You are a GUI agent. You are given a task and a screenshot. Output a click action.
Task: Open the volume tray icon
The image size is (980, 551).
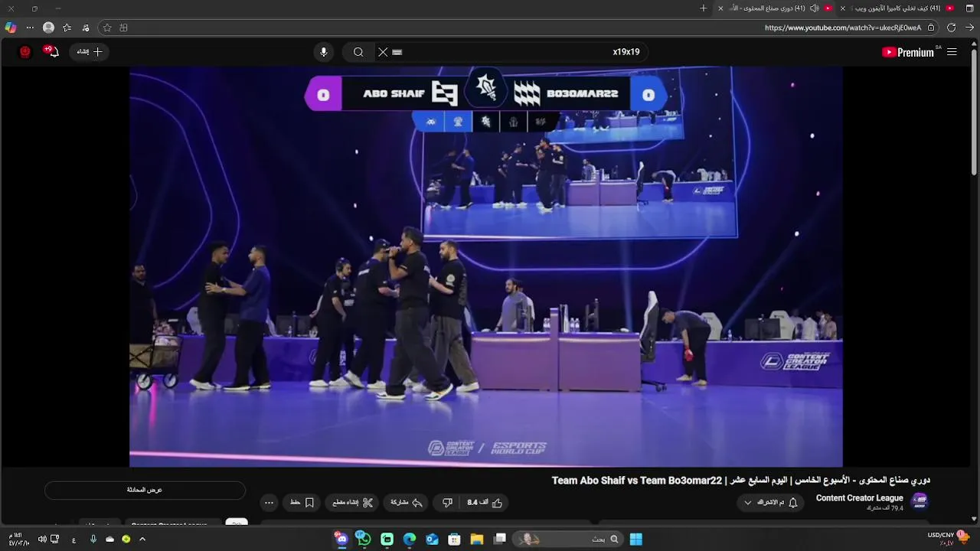tap(42, 540)
